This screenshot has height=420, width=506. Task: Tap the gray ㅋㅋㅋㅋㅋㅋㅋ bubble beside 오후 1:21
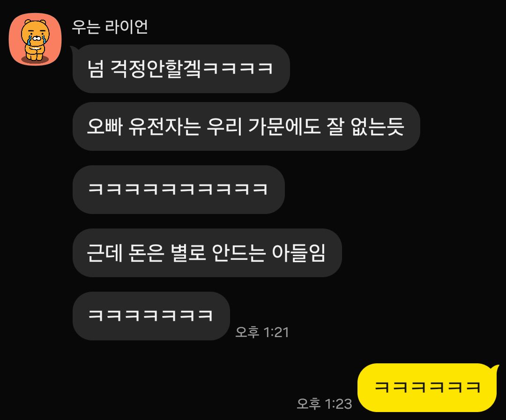(151, 316)
